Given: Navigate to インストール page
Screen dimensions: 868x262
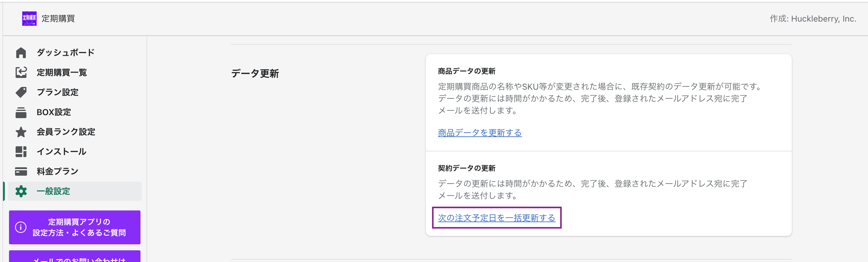Looking at the screenshot, I should [x=62, y=152].
